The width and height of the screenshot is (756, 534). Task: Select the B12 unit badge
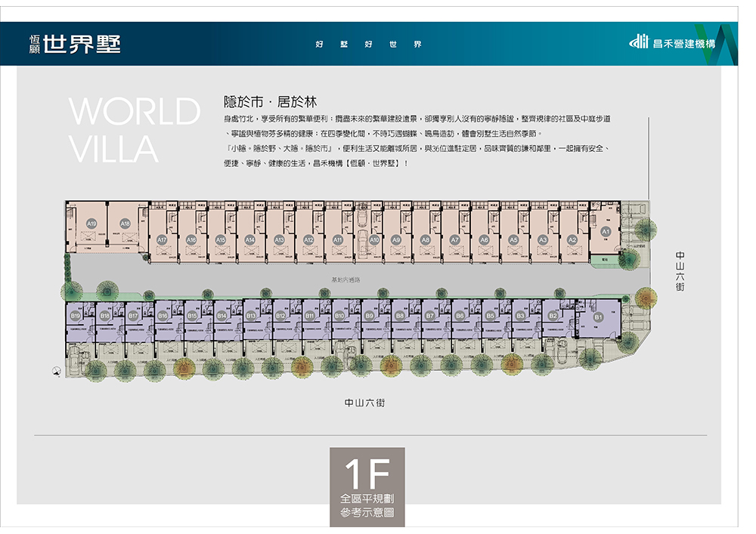[x=280, y=316]
